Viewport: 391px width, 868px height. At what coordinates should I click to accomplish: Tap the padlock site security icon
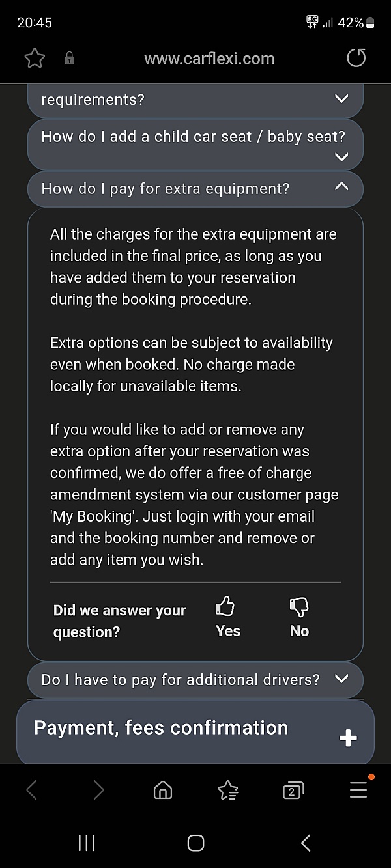(69, 59)
